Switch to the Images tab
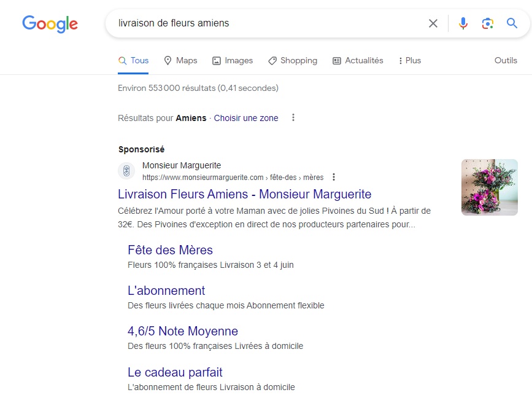Image resolution: width=532 pixels, height=403 pixels. (x=233, y=60)
